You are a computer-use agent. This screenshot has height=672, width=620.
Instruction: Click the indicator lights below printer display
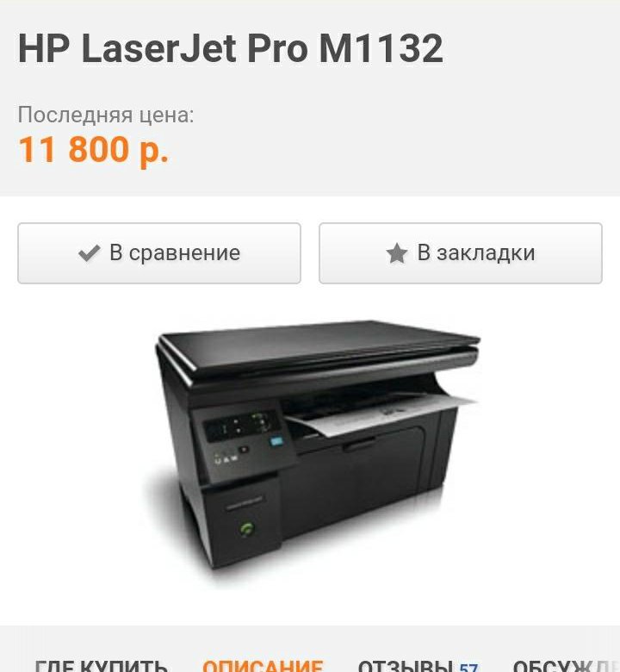(x=226, y=458)
